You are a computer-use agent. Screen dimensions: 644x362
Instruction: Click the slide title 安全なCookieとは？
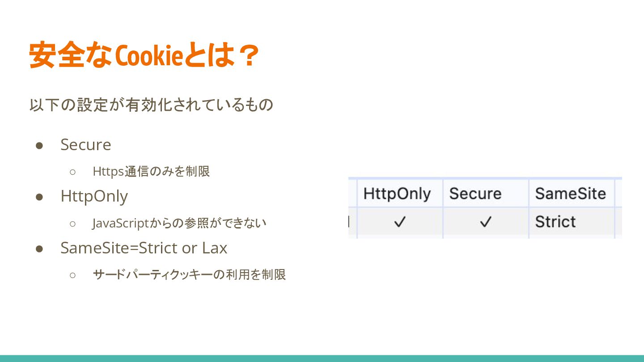point(144,55)
